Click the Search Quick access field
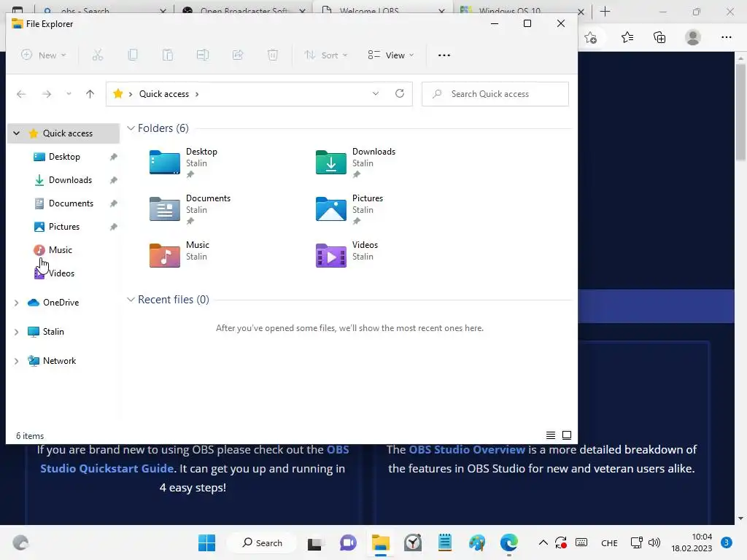The image size is (747, 560). pos(495,94)
